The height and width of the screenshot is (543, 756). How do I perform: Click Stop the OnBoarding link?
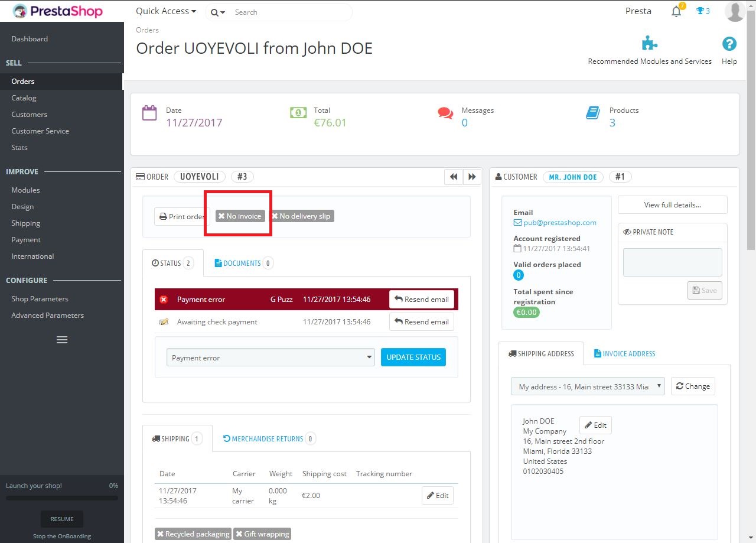(x=62, y=537)
